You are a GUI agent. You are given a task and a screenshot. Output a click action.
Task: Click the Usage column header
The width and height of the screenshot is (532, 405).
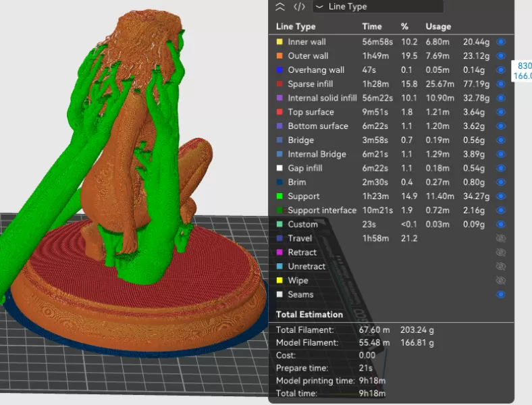click(438, 26)
